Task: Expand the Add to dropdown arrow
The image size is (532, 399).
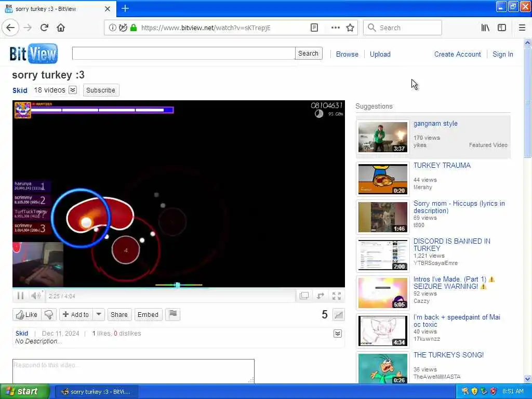Action: 99,314
